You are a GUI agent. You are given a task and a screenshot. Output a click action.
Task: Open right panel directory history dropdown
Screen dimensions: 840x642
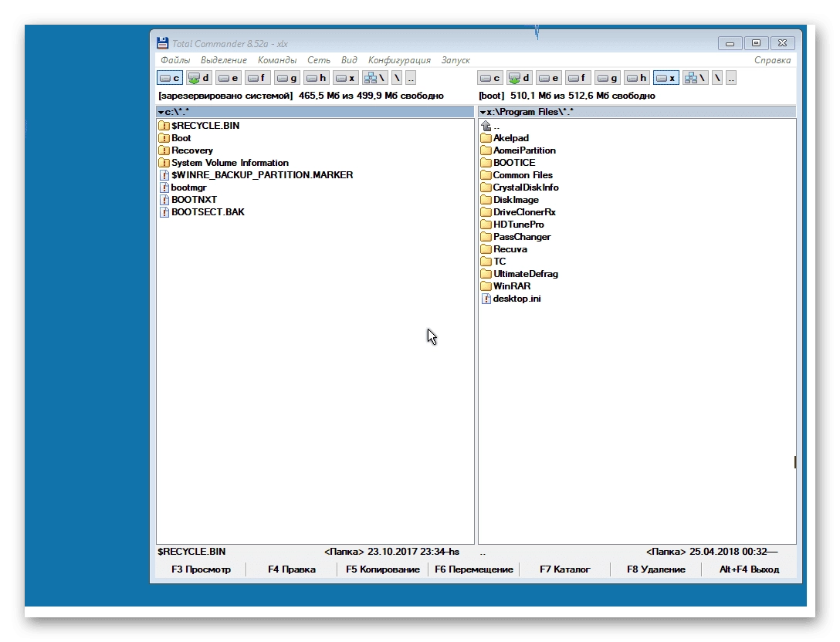click(483, 113)
